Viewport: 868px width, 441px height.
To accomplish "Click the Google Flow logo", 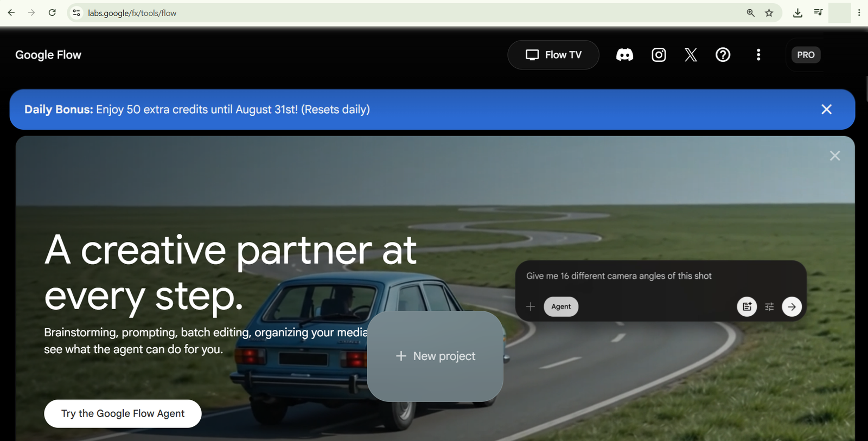I will click(48, 55).
